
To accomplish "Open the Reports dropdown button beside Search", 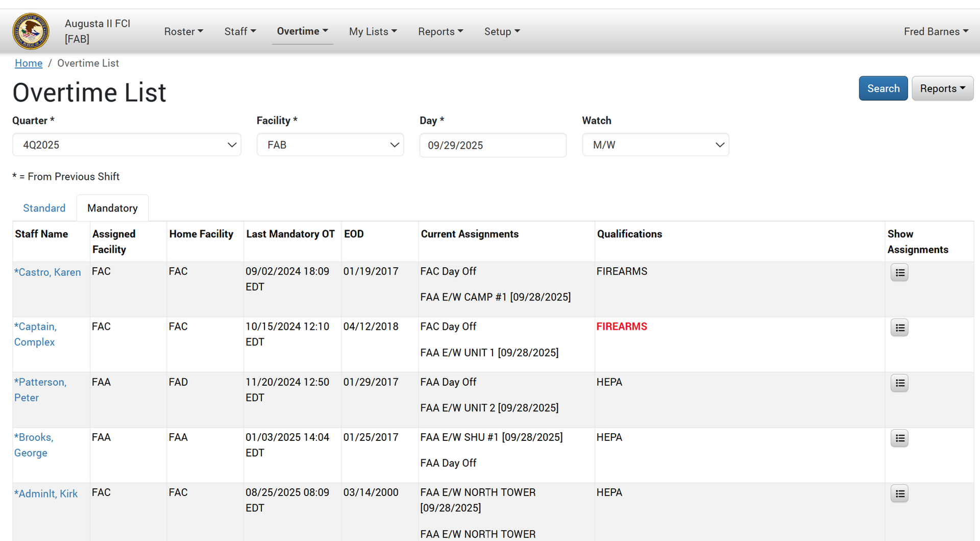I will pyautogui.click(x=942, y=88).
